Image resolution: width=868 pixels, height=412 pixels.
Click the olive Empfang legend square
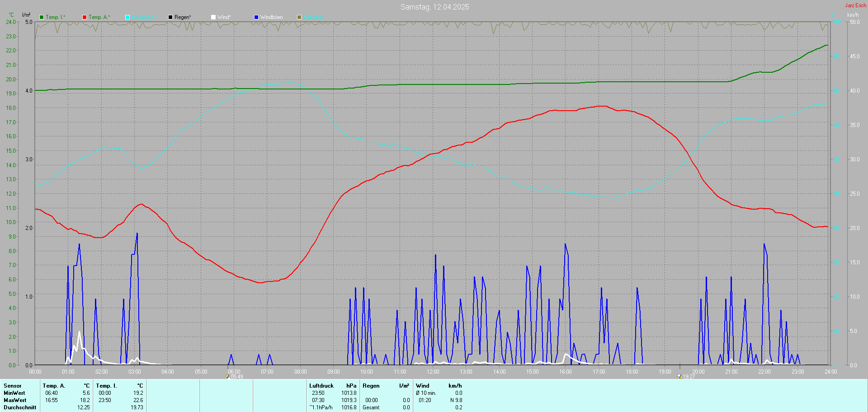pos(299,17)
